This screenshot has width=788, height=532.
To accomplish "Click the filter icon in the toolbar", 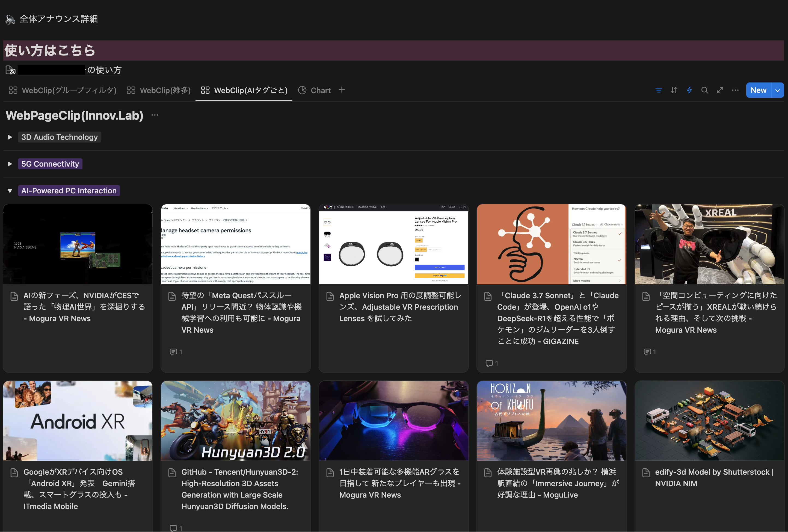I will (x=659, y=90).
